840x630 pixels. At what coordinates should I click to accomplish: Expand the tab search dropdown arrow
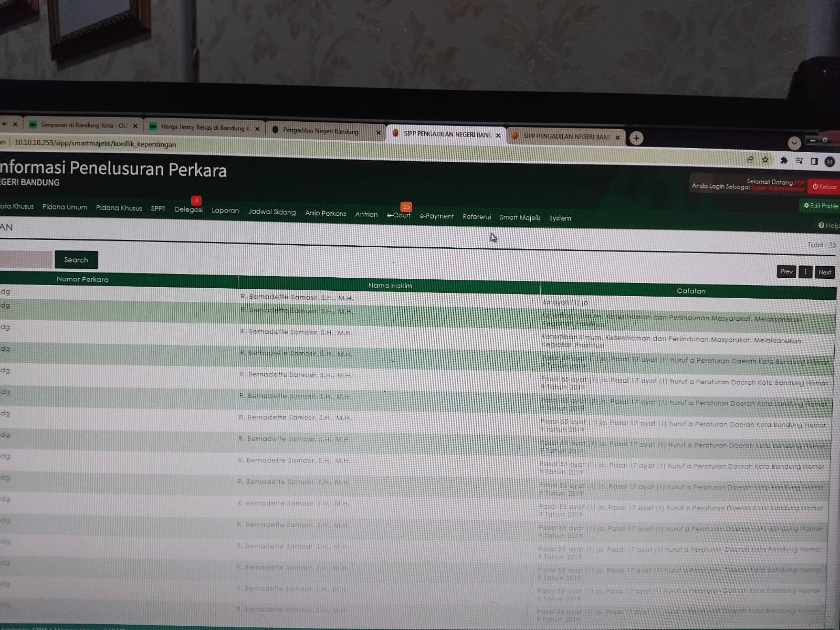click(794, 143)
